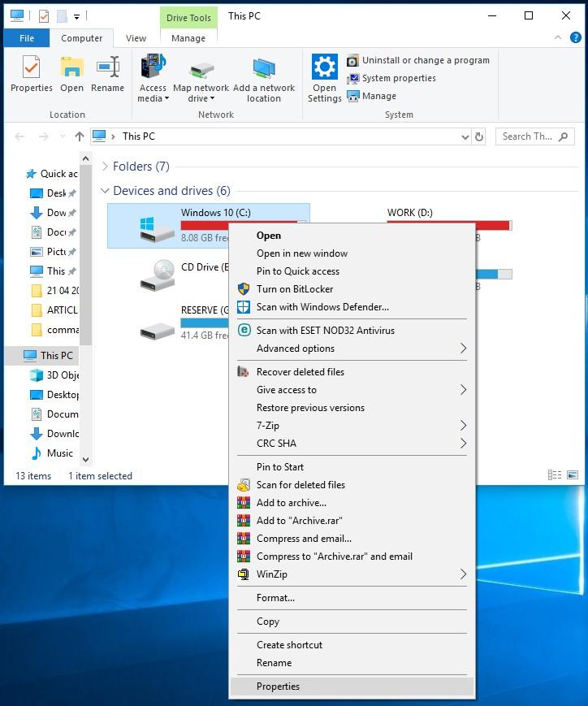Open Music in the navigation tree

point(52,453)
